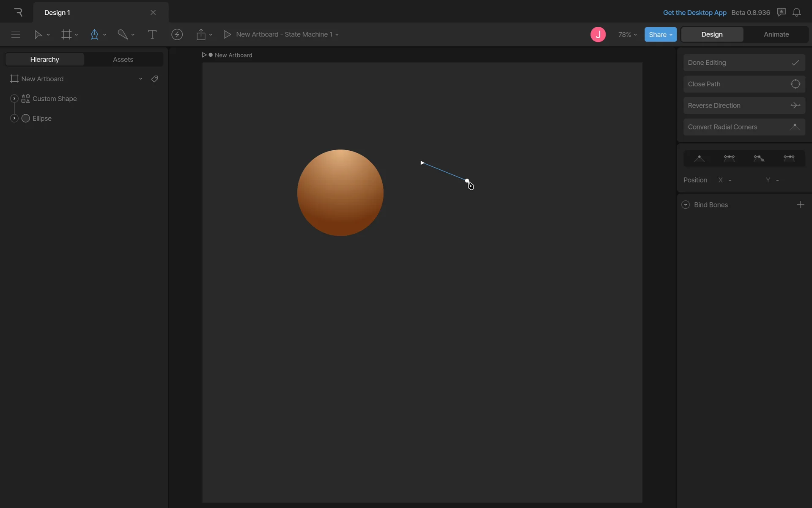Click the Export icon
The image size is (812, 508).
click(x=201, y=34)
